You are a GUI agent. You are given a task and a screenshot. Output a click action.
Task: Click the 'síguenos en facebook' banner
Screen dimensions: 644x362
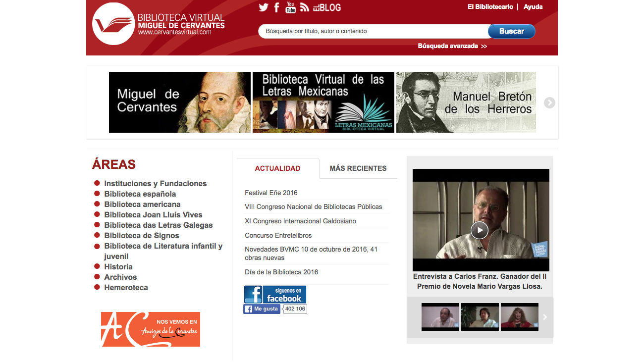click(275, 295)
